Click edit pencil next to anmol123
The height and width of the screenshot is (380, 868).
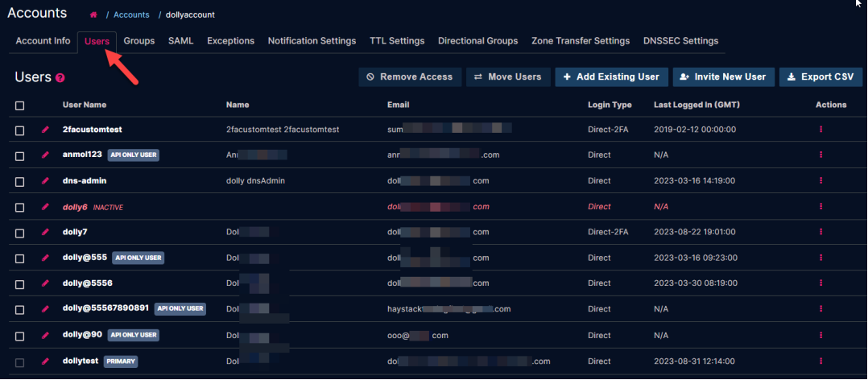click(x=45, y=155)
